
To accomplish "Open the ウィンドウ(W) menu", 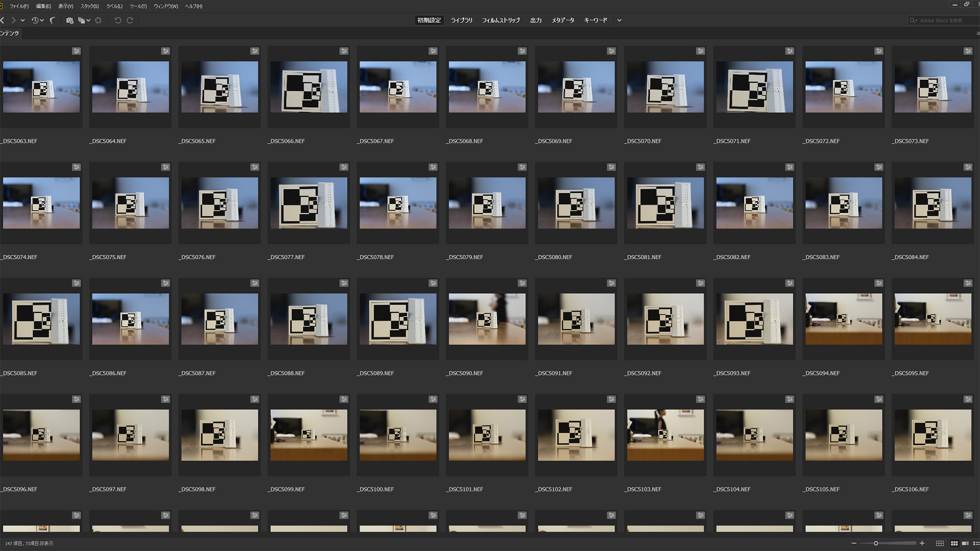I will (x=166, y=6).
